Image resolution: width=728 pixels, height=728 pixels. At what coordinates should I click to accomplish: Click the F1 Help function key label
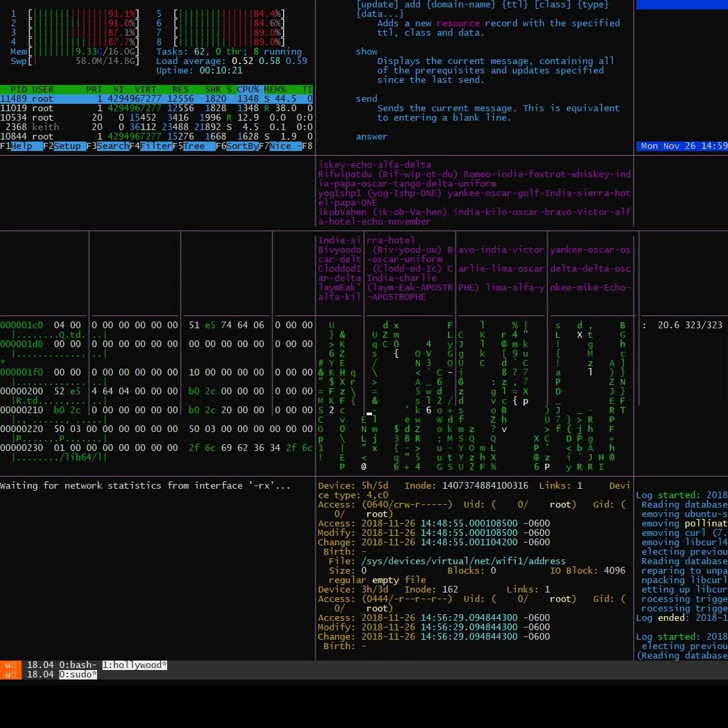[x=22, y=146]
